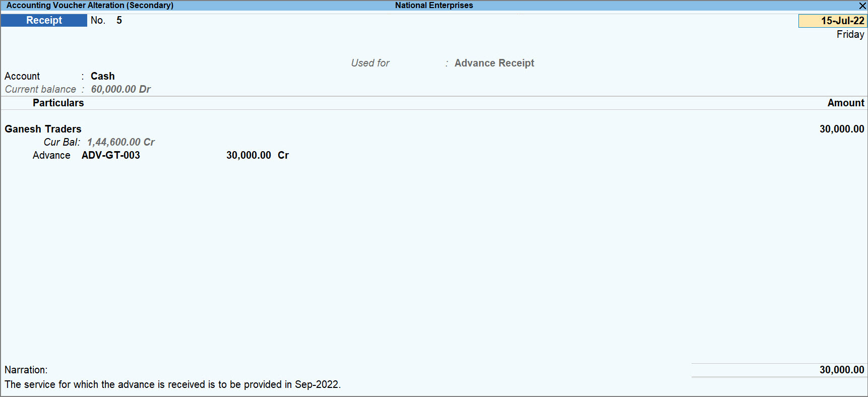Click the Amount column header
The image size is (868, 397).
click(x=846, y=103)
